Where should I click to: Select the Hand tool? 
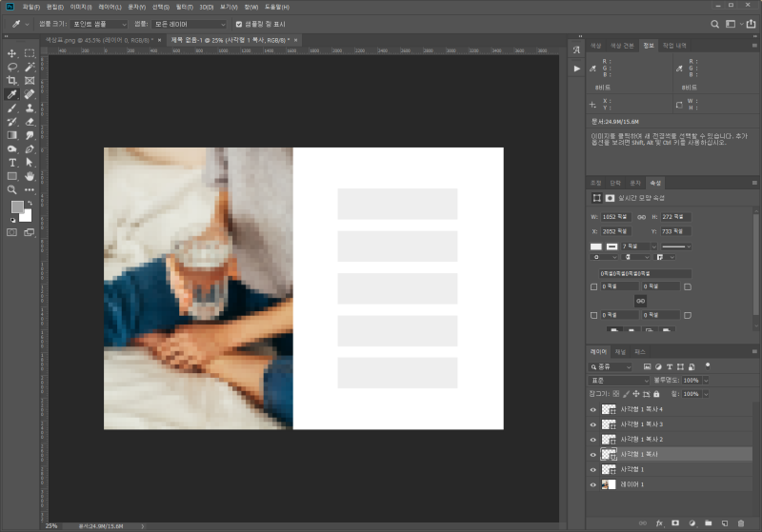pos(30,176)
